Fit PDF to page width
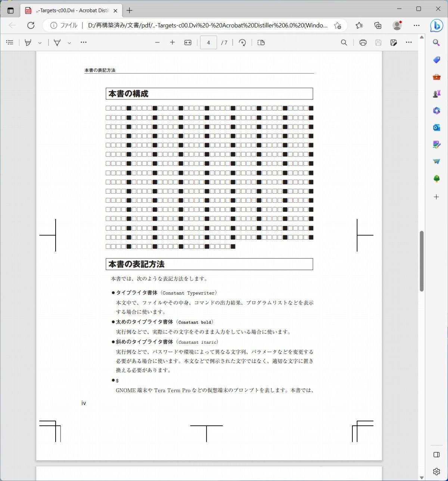The height and width of the screenshot is (481, 448). point(188,43)
